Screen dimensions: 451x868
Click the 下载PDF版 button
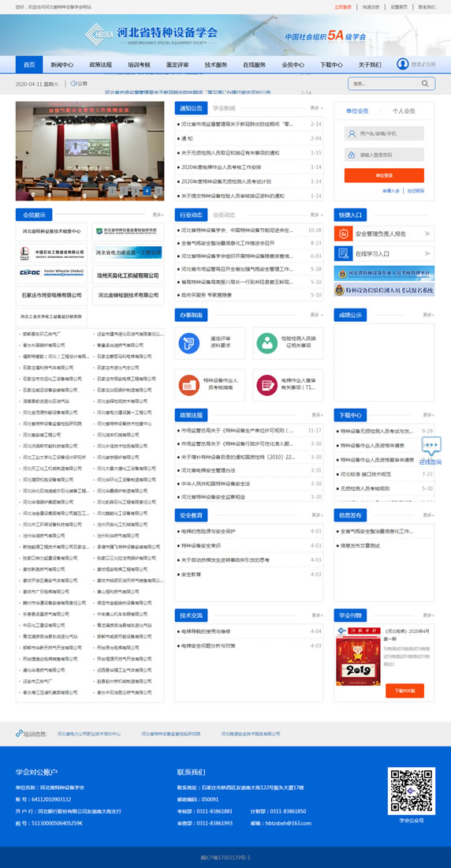(x=404, y=691)
